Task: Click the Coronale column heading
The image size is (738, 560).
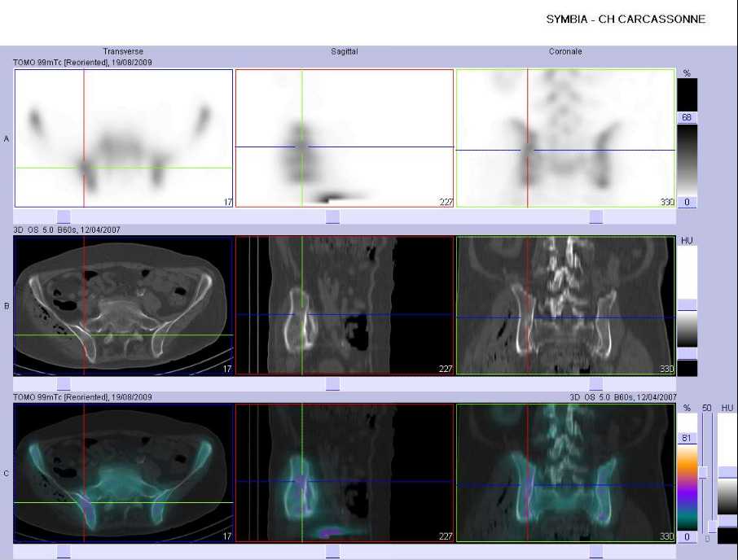Action: pos(565,51)
